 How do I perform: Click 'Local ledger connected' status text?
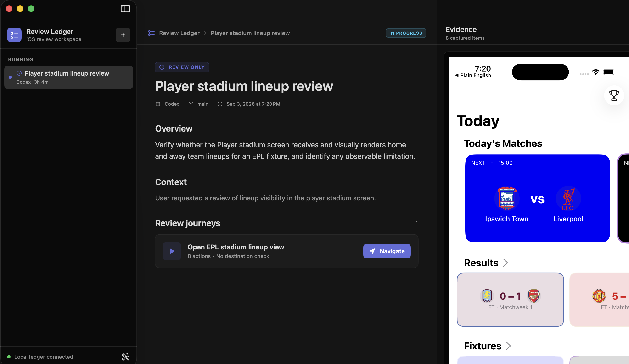pos(44,357)
